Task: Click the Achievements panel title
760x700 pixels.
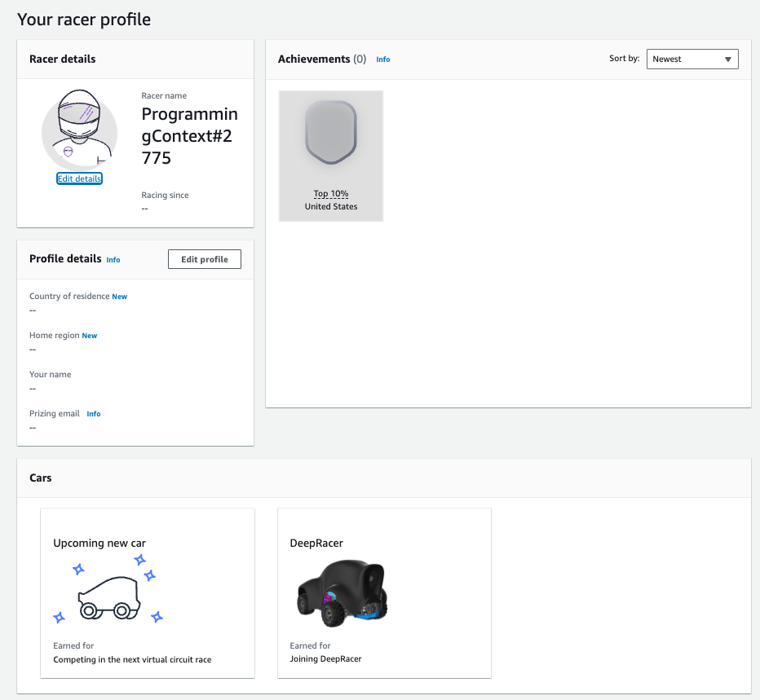Action: click(x=312, y=59)
